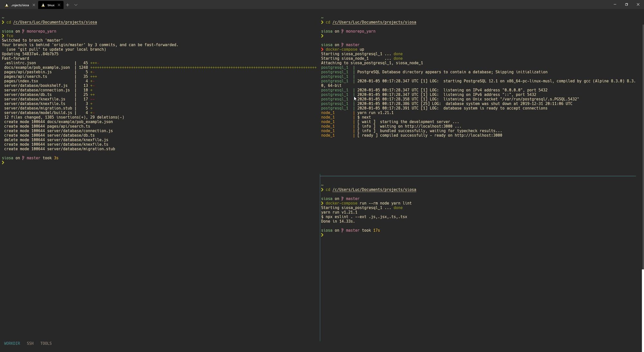Open a new terminal tab
This screenshot has height=352, width=644.
(x=68, y=5)
